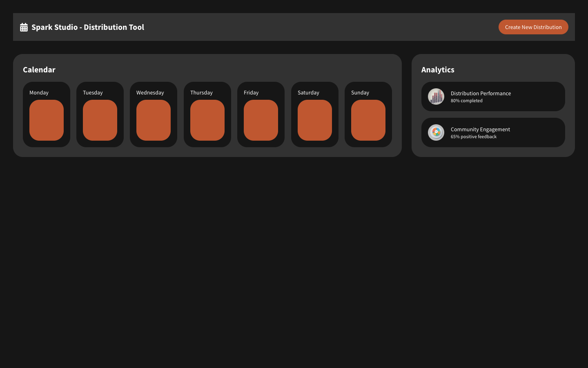Click the Community Engagement donut chart icon
This screenshot has width=588, height=368.
(x=436, y=132)
